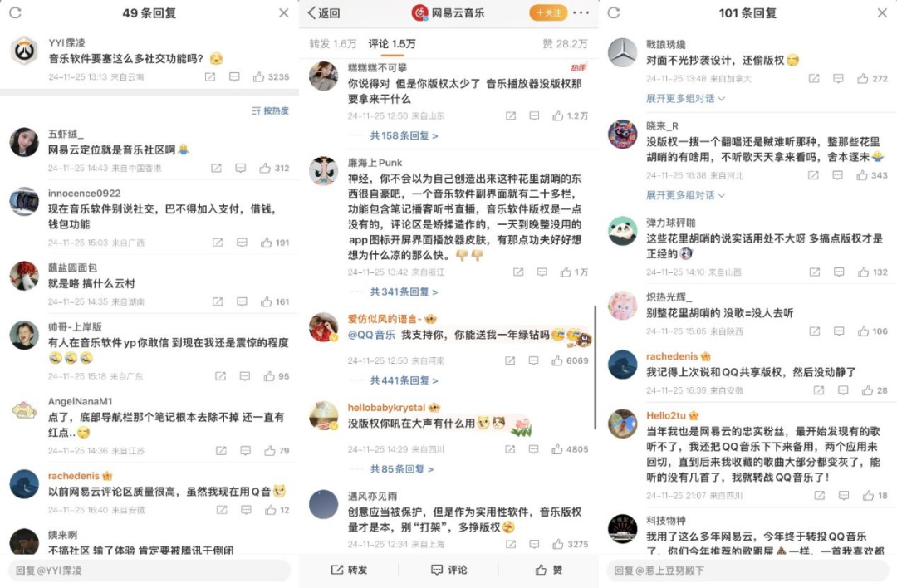Image resolution: width=897 pixels, height=588 pixels.
Task: Open the three-dot more options menu
Action: click(x=581, y=12)
